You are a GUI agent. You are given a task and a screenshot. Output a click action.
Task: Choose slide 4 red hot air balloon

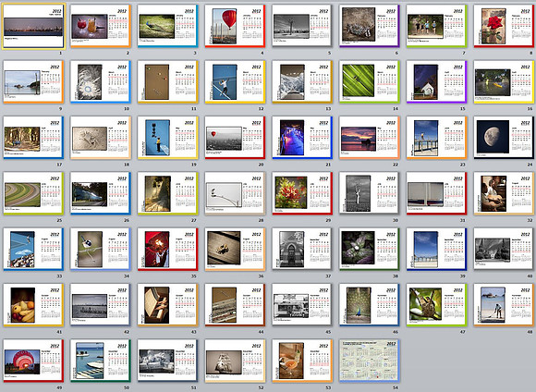(x=235, y=26)
